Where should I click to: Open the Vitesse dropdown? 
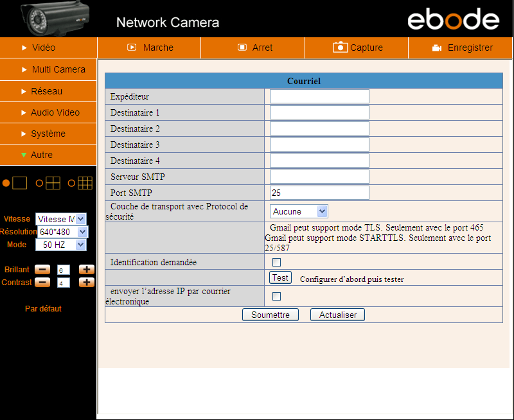(61, 219)
